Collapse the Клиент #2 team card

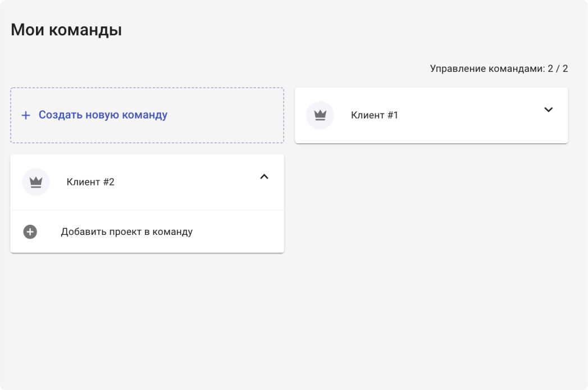(265, 176)
